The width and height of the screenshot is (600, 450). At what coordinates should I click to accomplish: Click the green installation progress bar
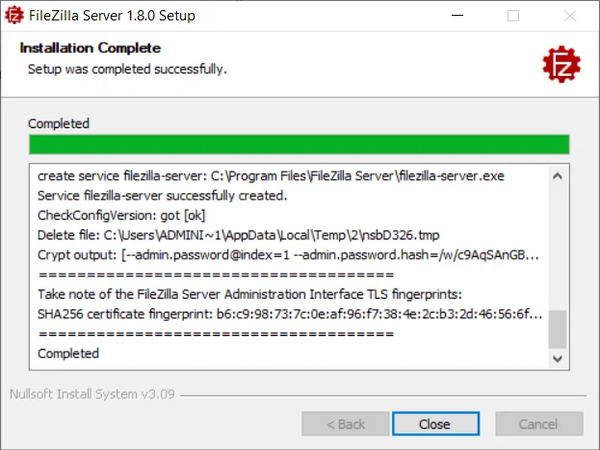298,144
